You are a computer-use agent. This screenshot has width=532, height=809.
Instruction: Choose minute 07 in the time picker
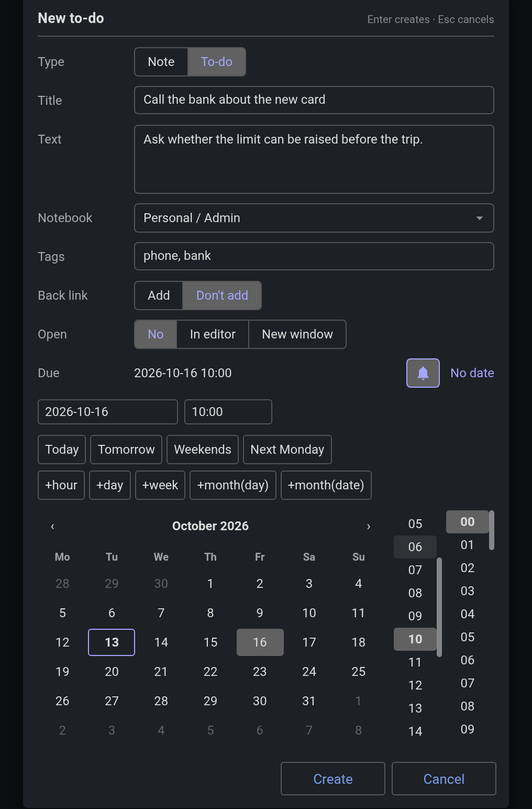click(x=468, y=683)
